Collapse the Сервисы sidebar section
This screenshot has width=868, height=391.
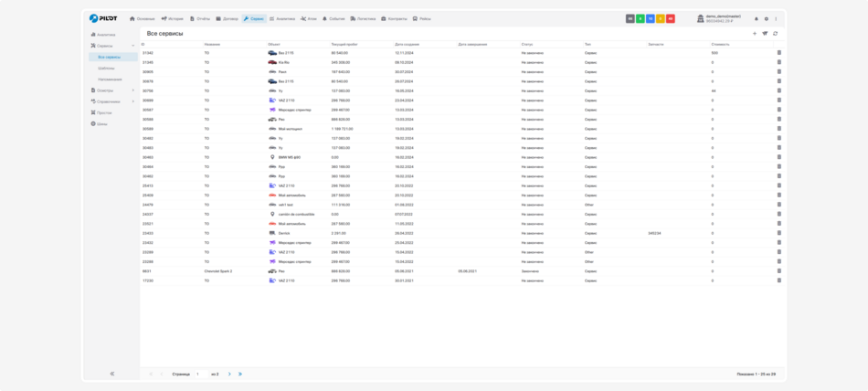pyautogui.click(x=133, y=46)
